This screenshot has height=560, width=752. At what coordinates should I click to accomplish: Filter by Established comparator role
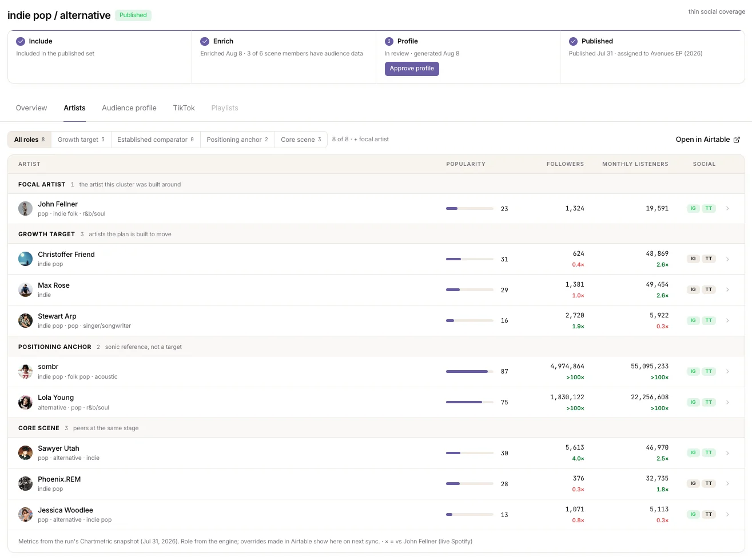pos(156,140)
